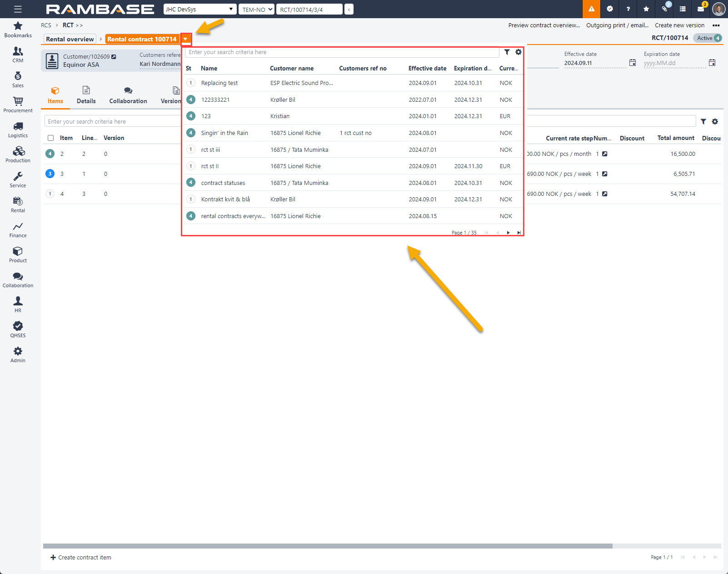This screenshot has width=728, height=574.
Task: Click the Rental sidebar icon
Action: tap(18, 205)
